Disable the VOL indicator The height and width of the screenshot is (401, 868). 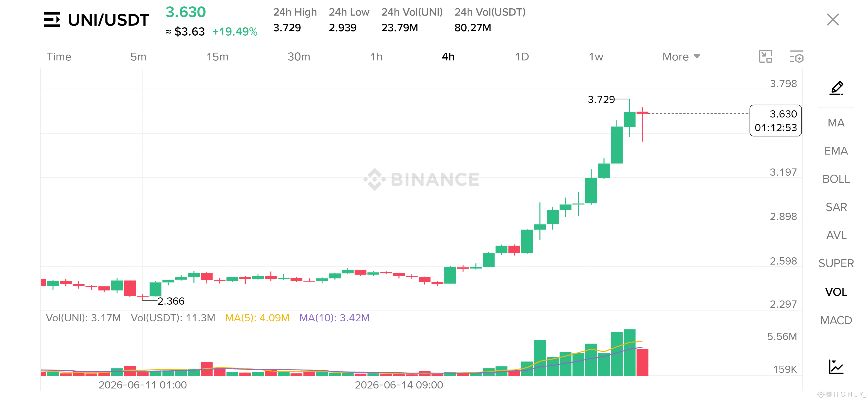coord(836,292)
